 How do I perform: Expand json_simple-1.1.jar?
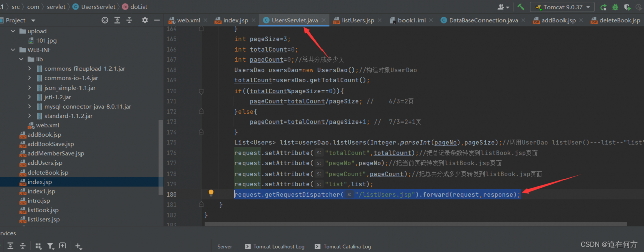coord(30,88)
